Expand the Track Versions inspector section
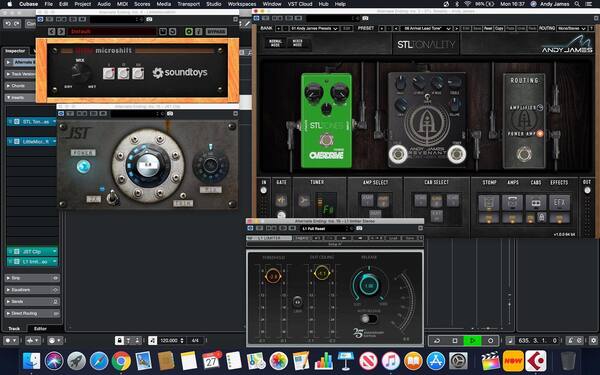 (21, 74)
